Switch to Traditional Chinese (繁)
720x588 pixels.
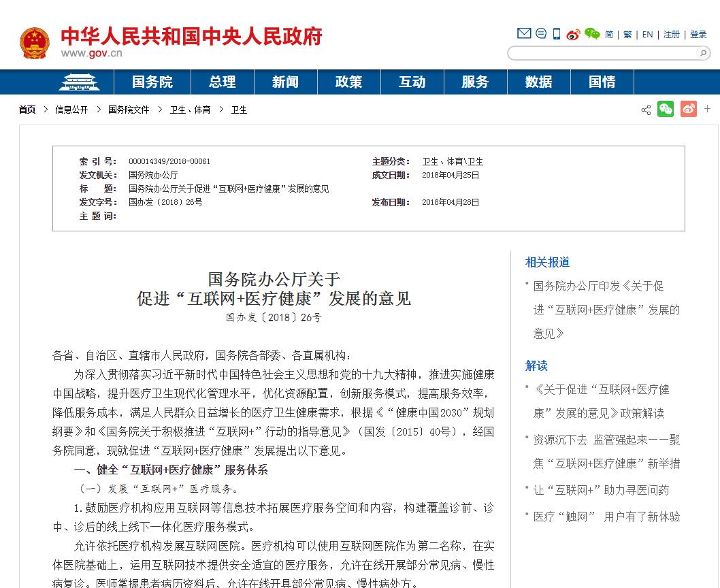click(x=627, y=35)
